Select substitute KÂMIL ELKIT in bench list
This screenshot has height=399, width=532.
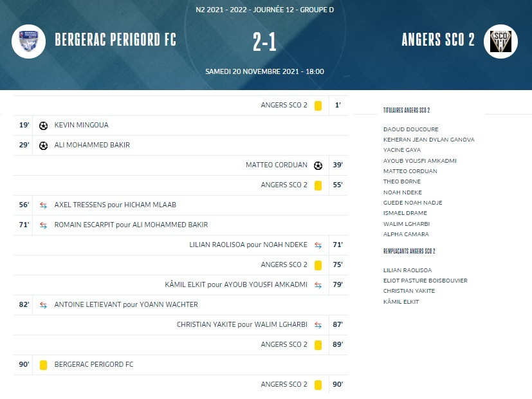click(401, 302)
